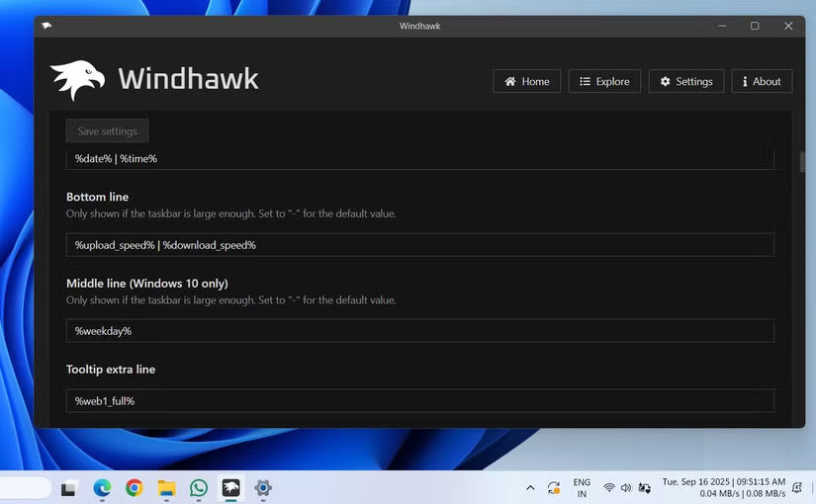Click the Save settings button
The image size is (816, 504).
click(107, 131)
